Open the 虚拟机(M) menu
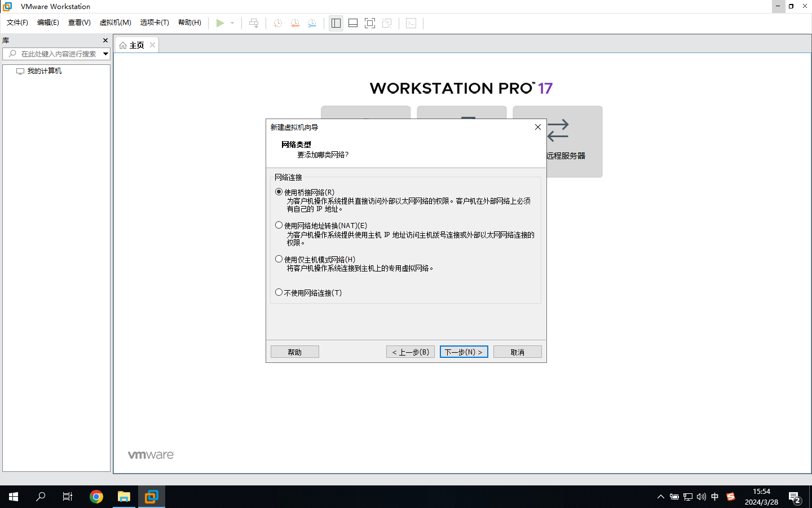Image resolution: width=812 pixels, height=508 pixels. click(x=115, y=23)
